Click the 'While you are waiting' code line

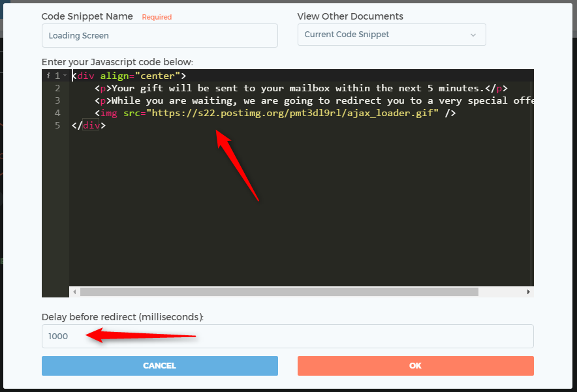click(314, 100)
